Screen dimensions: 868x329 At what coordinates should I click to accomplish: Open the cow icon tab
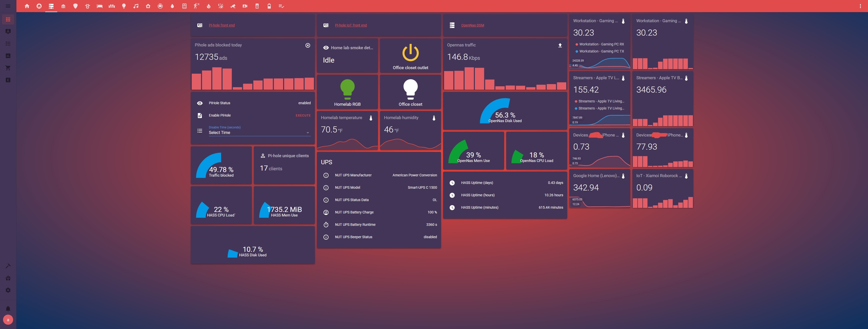point(88,6)
